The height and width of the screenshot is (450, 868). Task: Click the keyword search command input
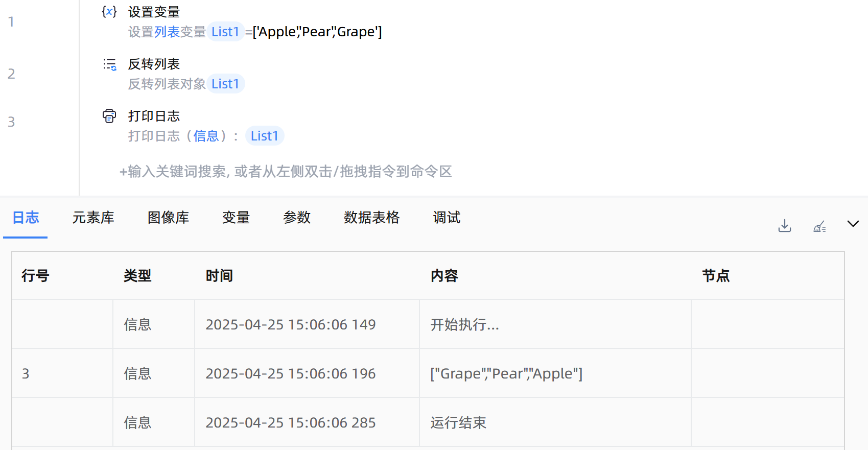point(286,172)
